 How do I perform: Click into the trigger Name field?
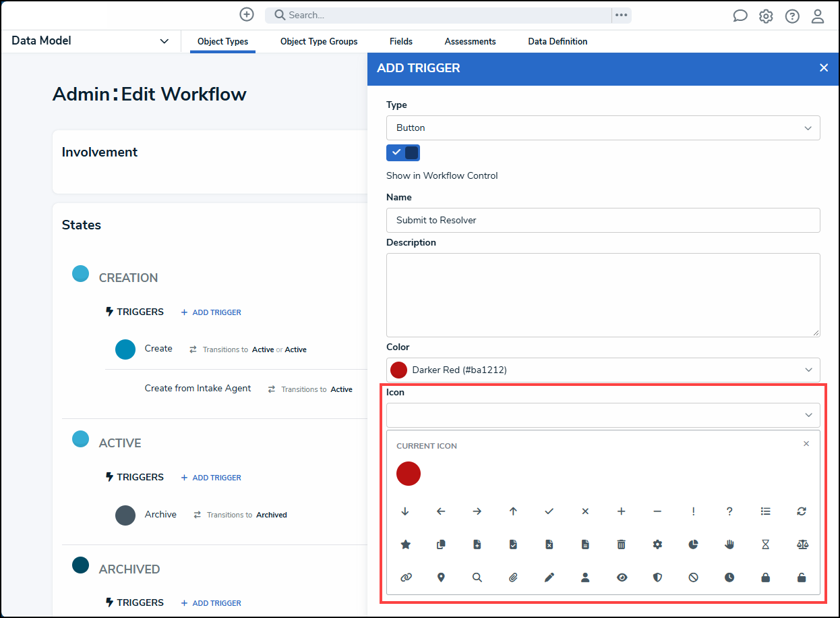tap(603, 220)
